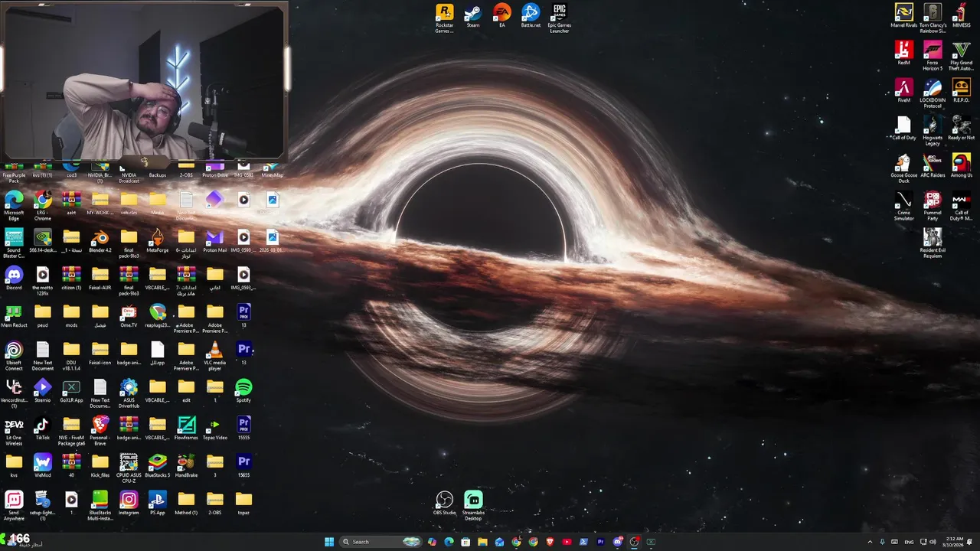This screenshot has width=980, height=551.
Task: Select the Flowframes desktop icon
Action: [186, 428]
